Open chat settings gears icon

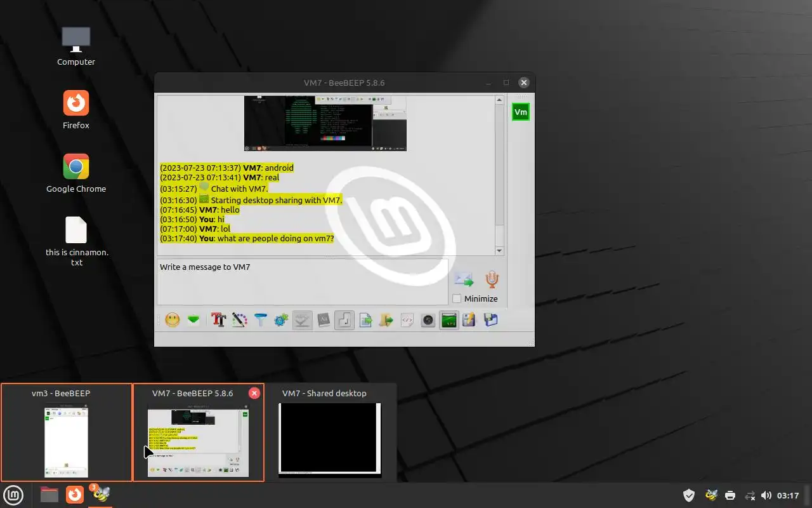(281, 320)
